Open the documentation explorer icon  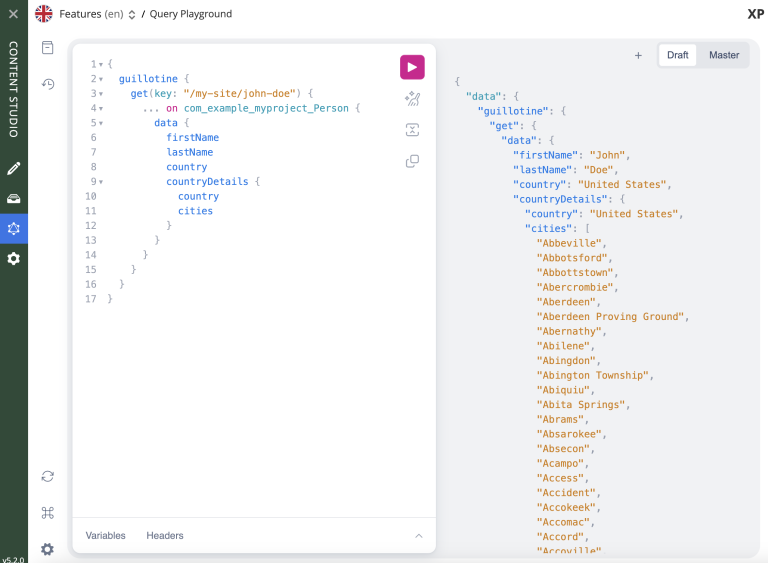point(47,48)
